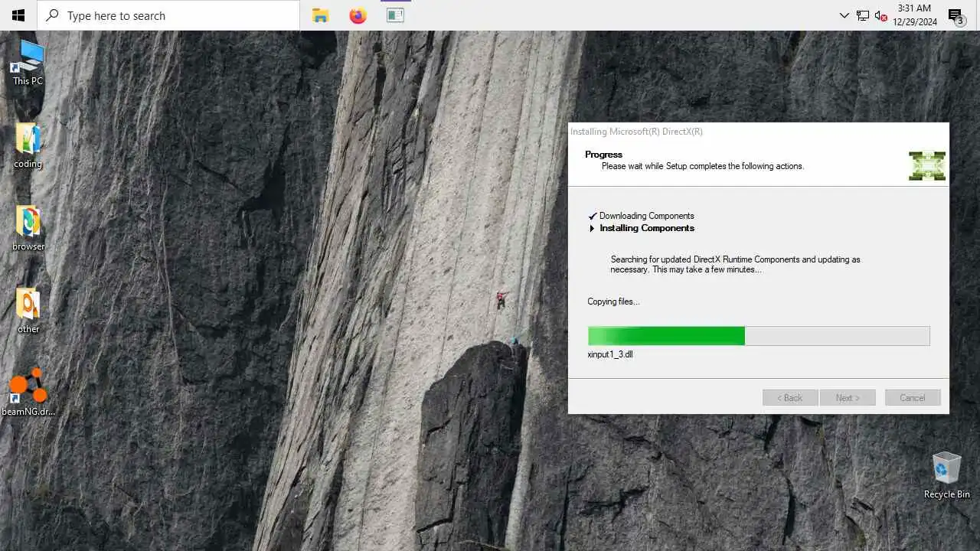The image size is (980, 551).
Task: Click the Progress heading in setup
Action: (604, 155)
